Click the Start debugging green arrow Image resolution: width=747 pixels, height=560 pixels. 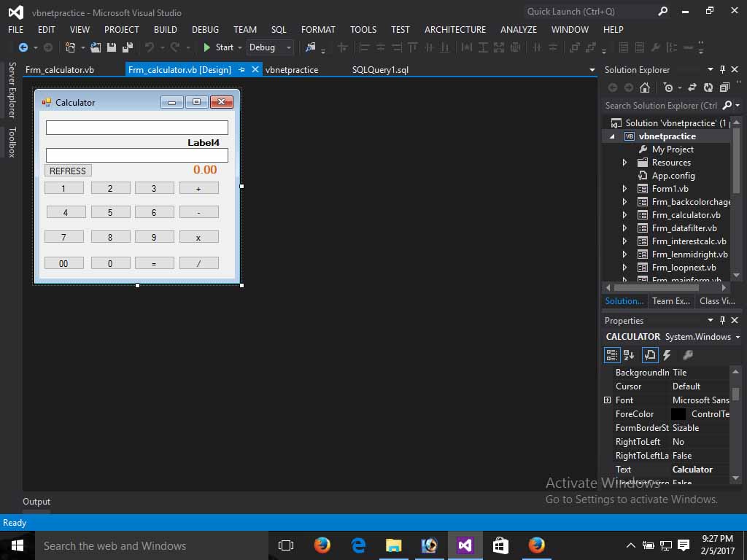coord(208,47)
